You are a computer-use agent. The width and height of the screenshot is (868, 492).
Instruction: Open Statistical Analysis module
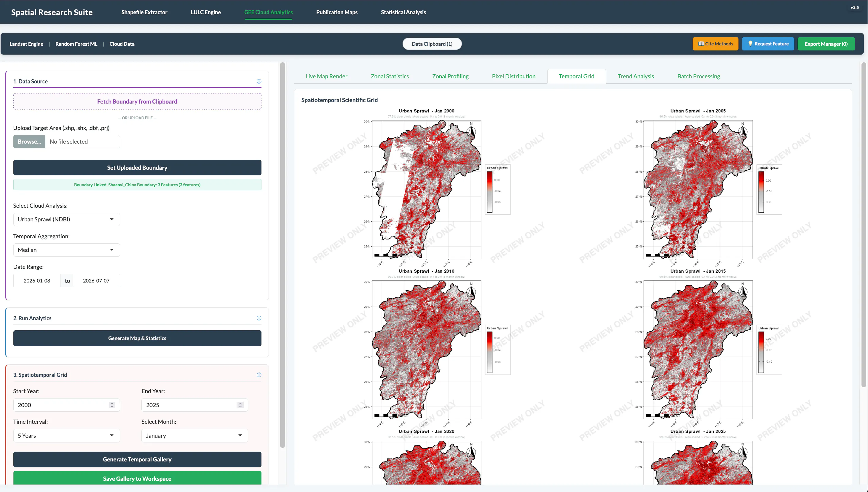(x=403, y=12)
